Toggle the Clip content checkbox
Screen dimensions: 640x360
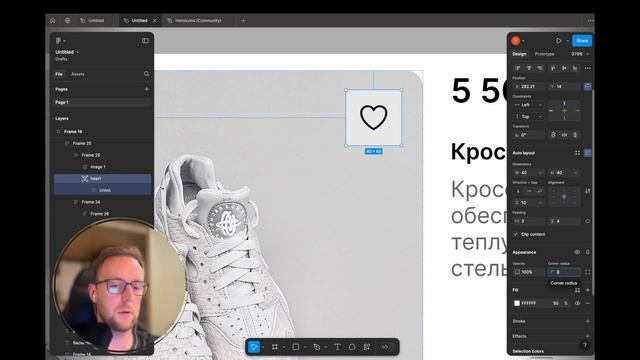(x=516, y=234)
